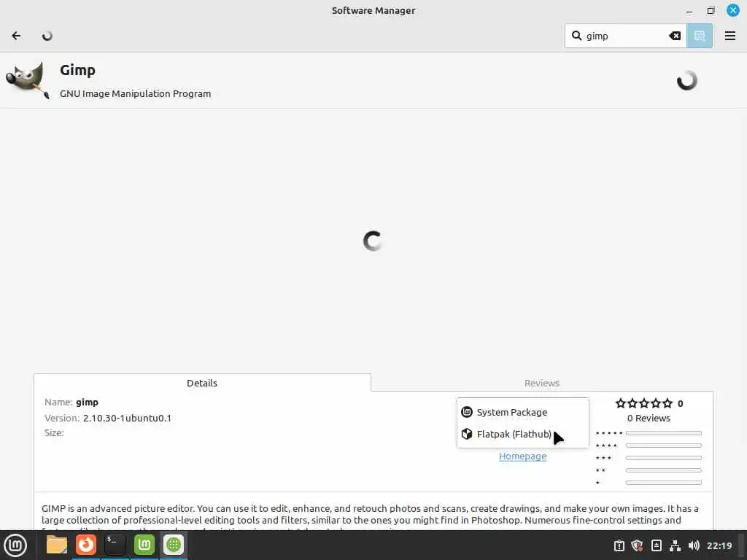Open the update manager shield icon

(x=637, y=545)
